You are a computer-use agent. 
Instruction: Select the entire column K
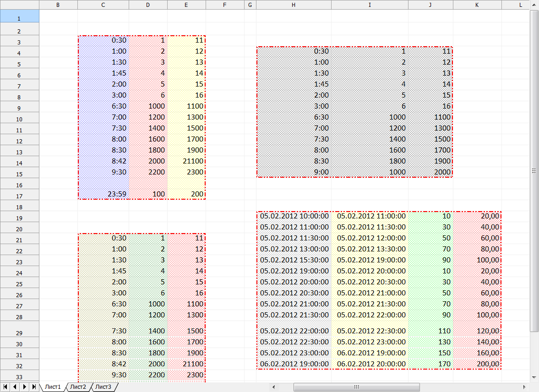[477, 5]
